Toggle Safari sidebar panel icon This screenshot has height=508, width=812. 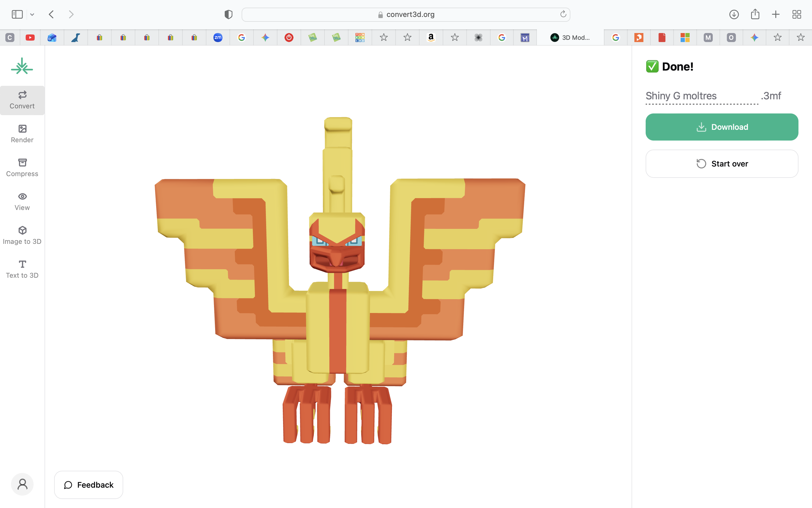point(17,14)
